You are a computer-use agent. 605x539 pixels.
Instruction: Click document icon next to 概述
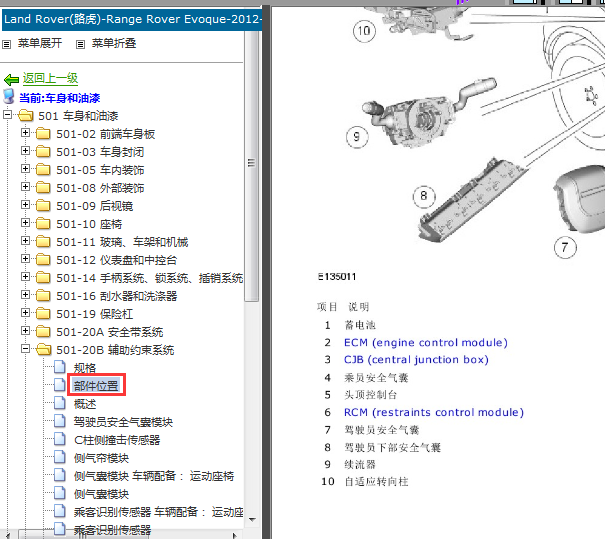tap(59, 403)
